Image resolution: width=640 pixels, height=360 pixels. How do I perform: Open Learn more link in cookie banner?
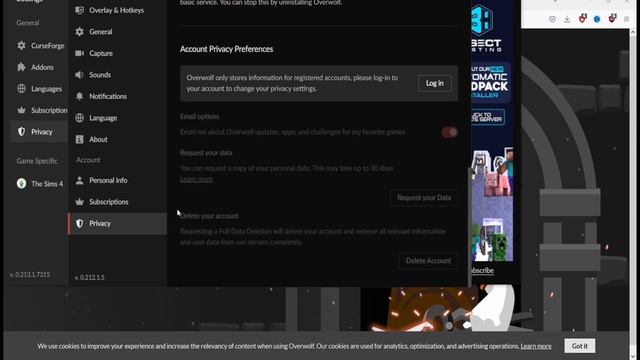coord(536,346)
